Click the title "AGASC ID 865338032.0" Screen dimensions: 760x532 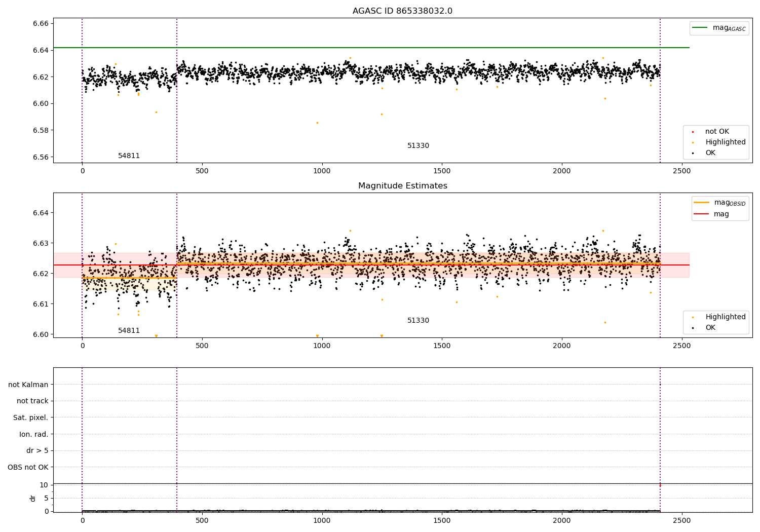[x=402, y=11]
